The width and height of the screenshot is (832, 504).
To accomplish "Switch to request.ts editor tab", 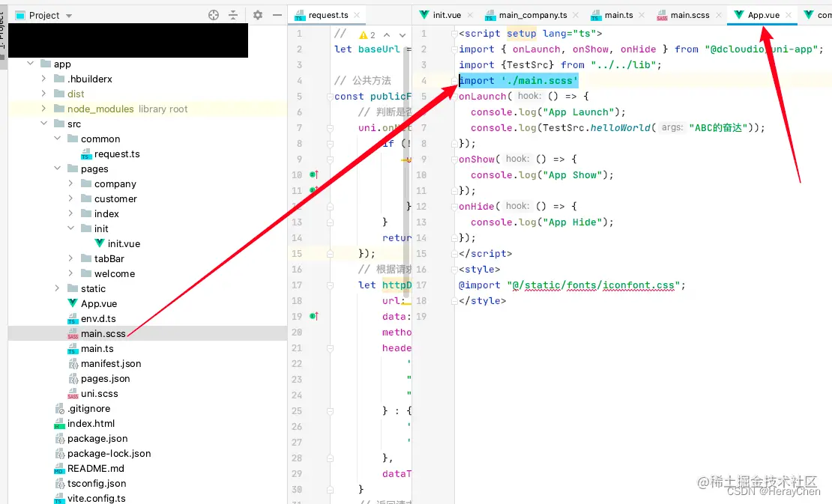I will 328,15.
